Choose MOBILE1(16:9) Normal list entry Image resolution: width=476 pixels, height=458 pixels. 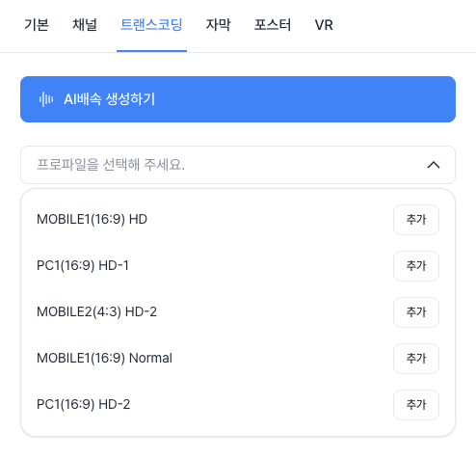[x=105, y=359]
